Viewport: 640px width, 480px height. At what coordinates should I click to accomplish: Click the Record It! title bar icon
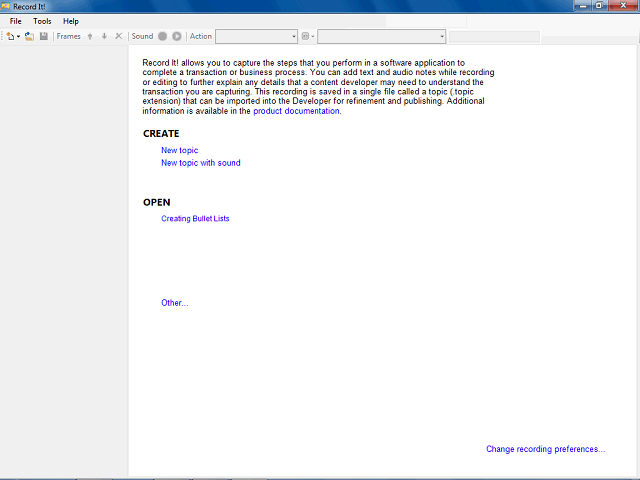[x=5, y=6]
